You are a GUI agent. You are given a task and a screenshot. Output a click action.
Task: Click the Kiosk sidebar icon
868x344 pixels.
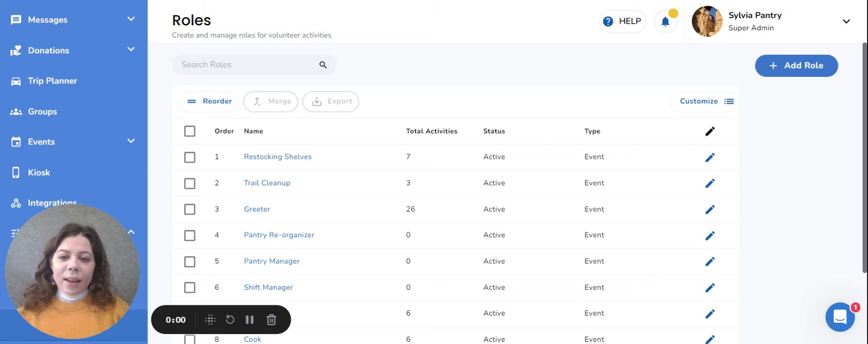(16, 172)
